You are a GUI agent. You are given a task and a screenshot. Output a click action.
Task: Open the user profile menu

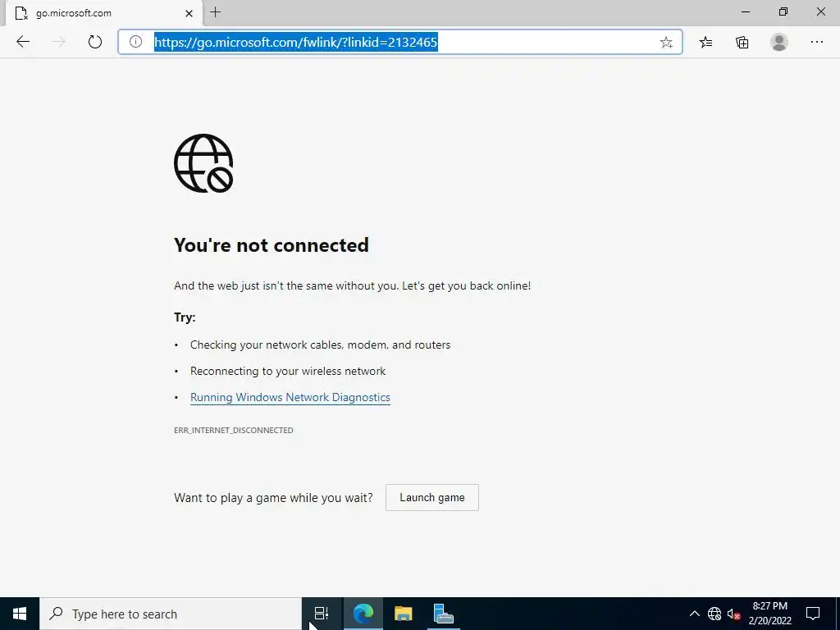pos(779,42)
